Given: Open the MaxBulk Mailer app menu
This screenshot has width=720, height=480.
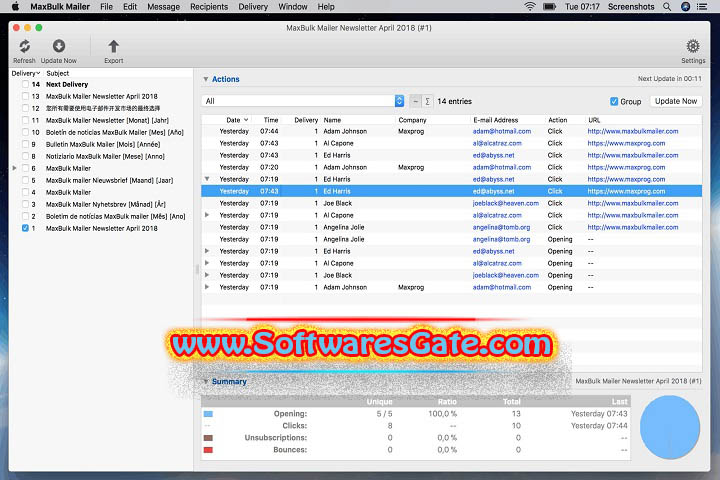Looking at the screenshot, I should (60, 6).
